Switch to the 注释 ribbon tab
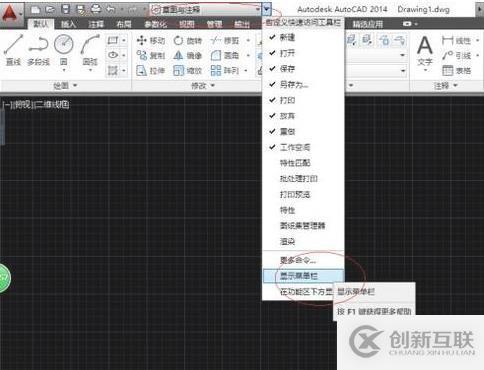 pyautogui.click(x=96, y=24)
